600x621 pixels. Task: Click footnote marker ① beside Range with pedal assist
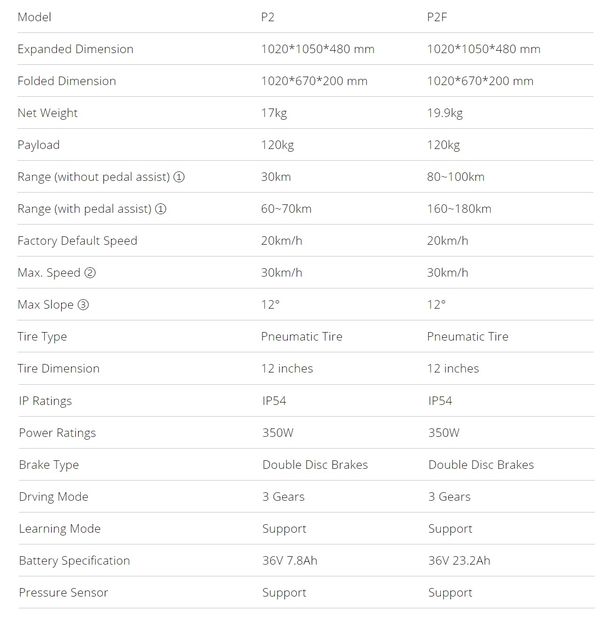tap(161, 209)
